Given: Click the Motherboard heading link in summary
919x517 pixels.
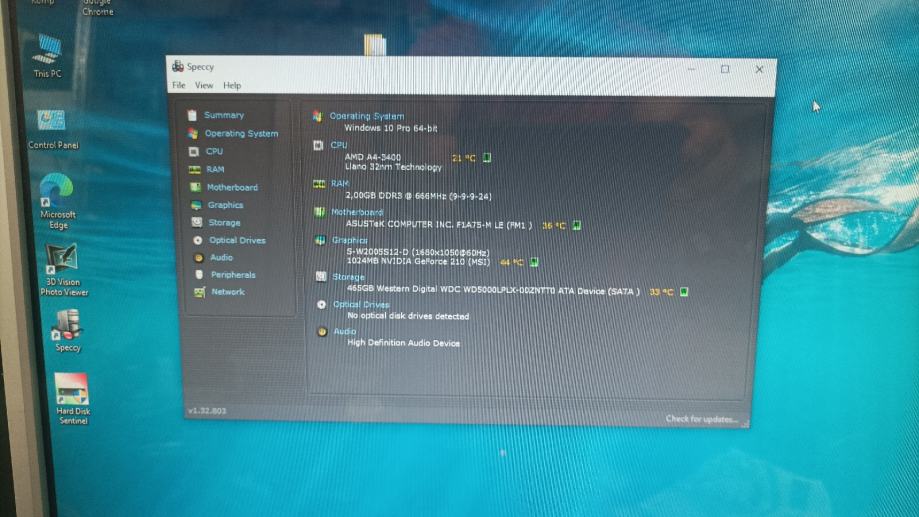Looking at the screenshot, I should 357,212.
